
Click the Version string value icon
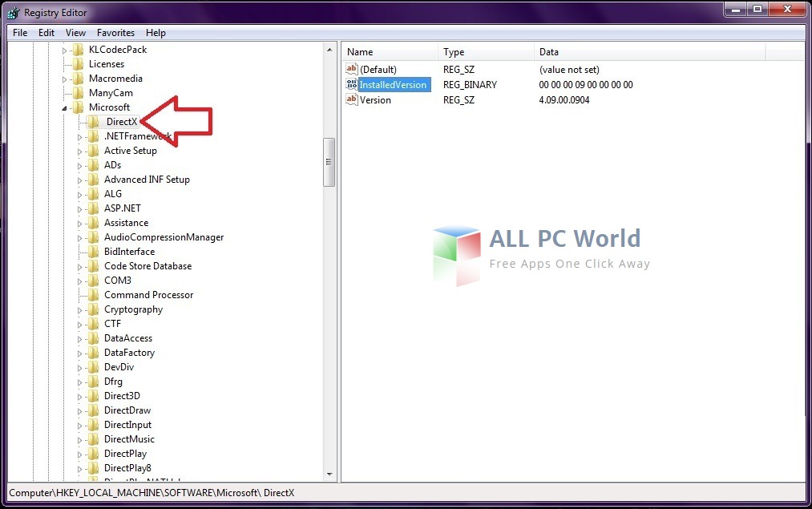coord(352,99)
